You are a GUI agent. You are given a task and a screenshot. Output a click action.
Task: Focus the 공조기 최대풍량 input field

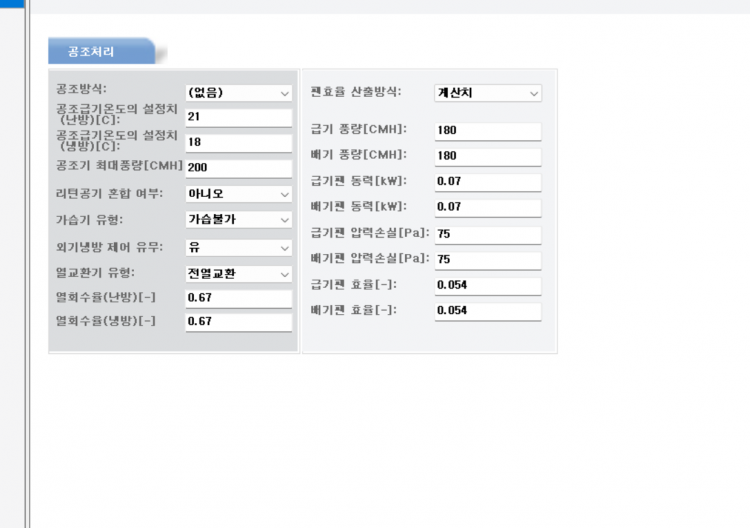click(238, 167)
